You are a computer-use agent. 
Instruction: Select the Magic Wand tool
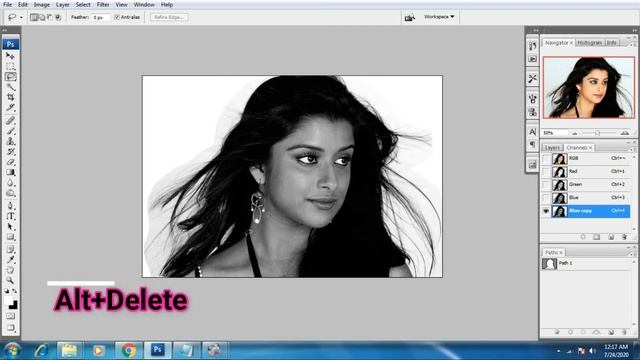click(x=10, y=87)
